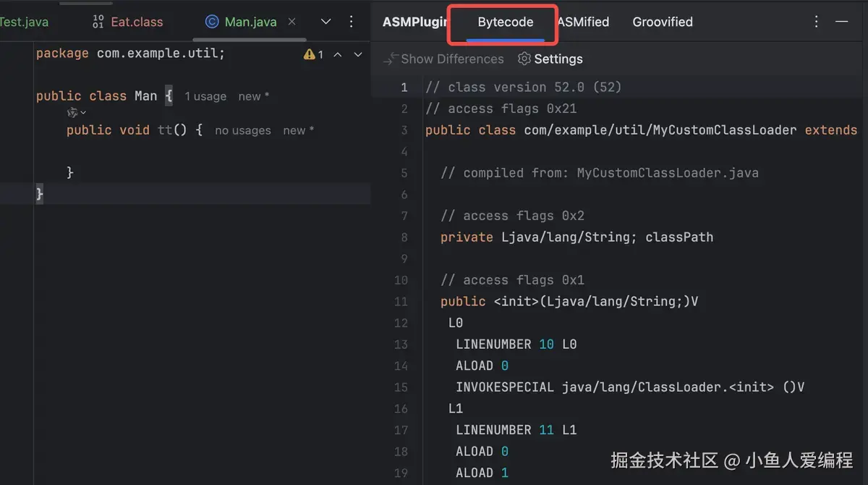Open the gutter icon dropdown above tt()

pos(77,112)
